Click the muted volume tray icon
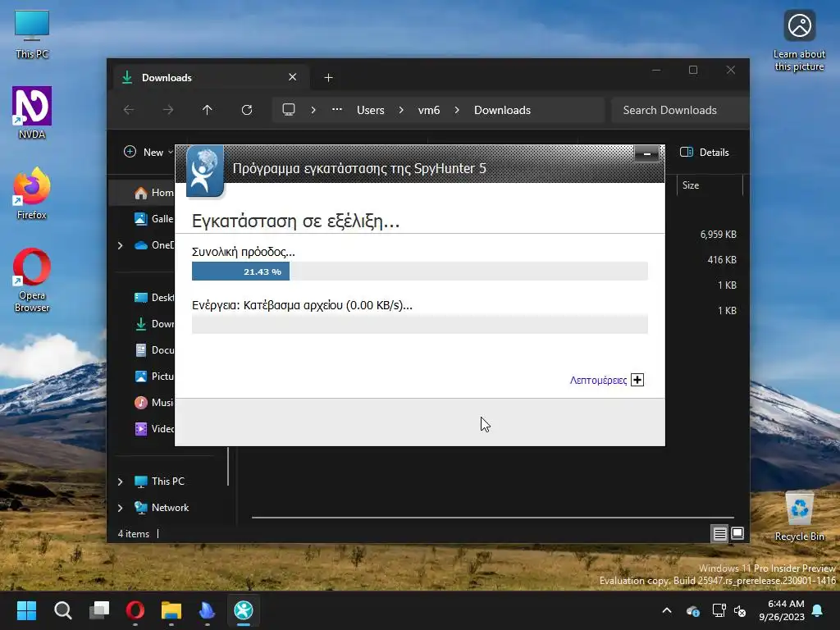 pos(741,610)
